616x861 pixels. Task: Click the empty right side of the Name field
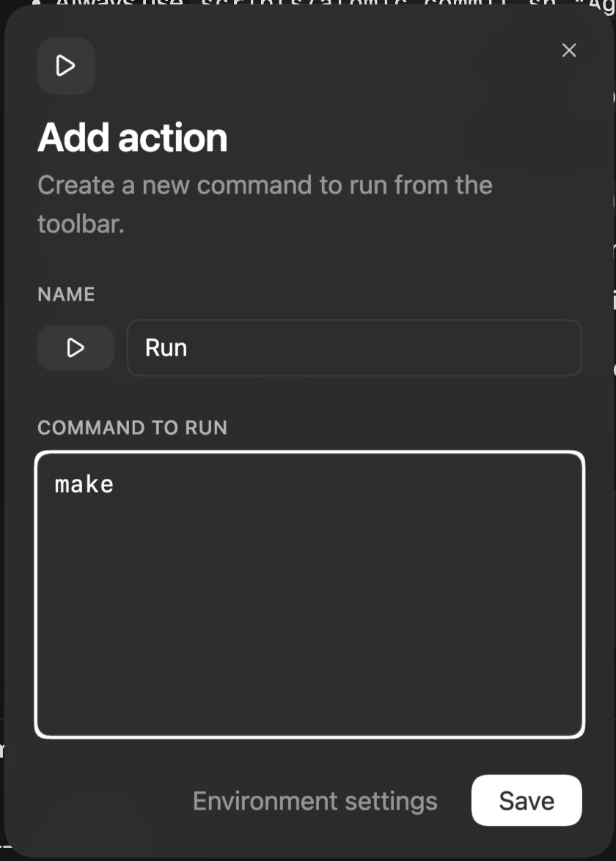tap(477, 348)
